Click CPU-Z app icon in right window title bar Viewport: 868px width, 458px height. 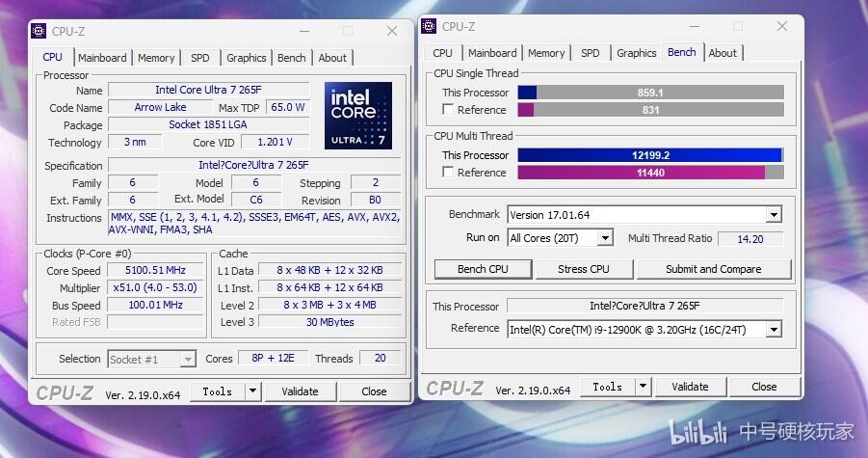[429, 26]
